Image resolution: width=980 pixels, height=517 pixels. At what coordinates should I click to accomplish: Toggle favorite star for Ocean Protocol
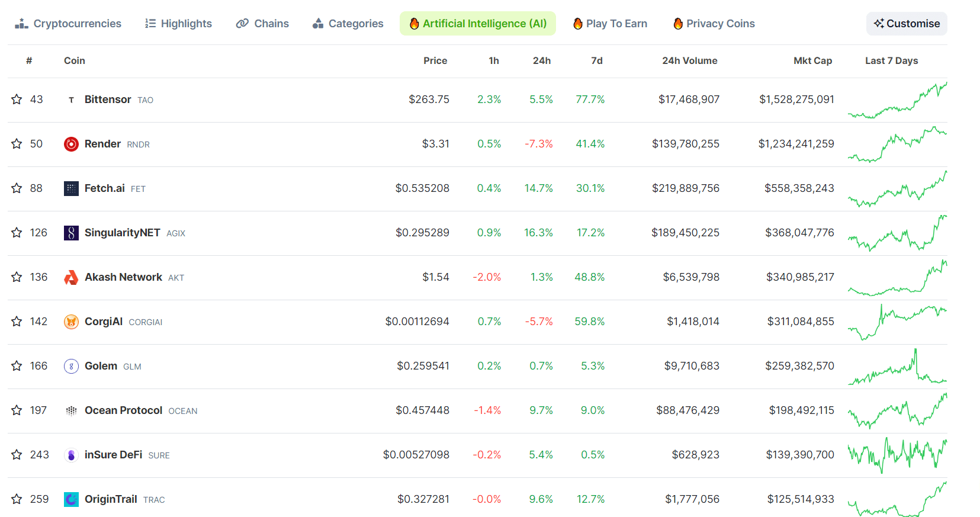point(17,410)
